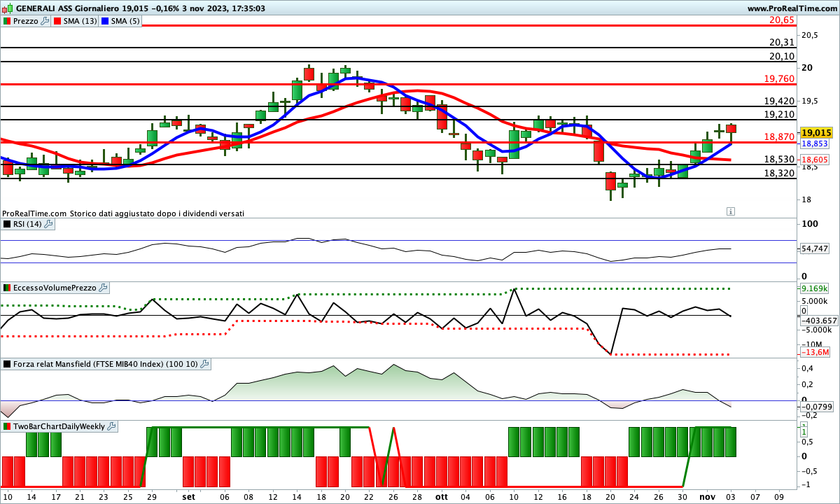Click the RSI (14) black color swatch
The image size is (840, 504).
click(7, 224)
